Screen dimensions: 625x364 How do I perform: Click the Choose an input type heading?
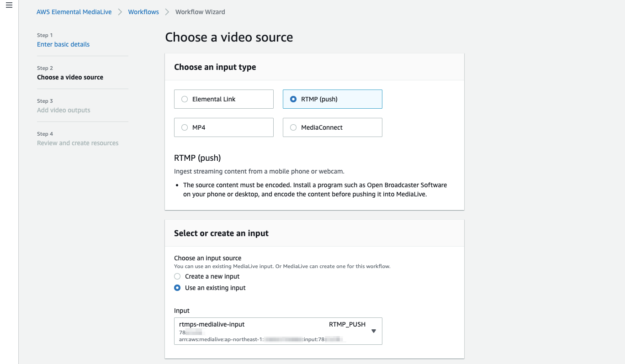pos(215,67)
